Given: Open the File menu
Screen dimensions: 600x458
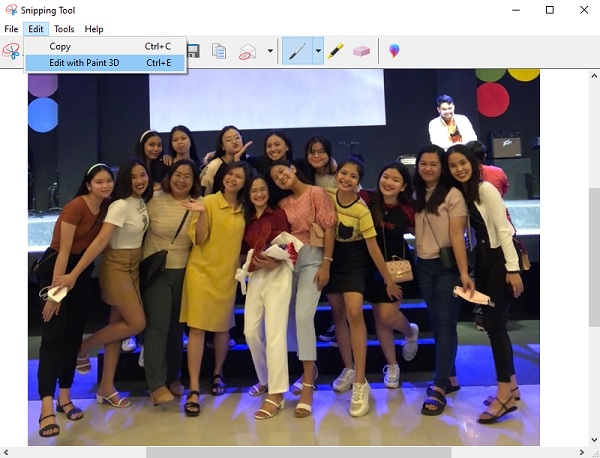Looking at the screenshot, I should (11, 29).
